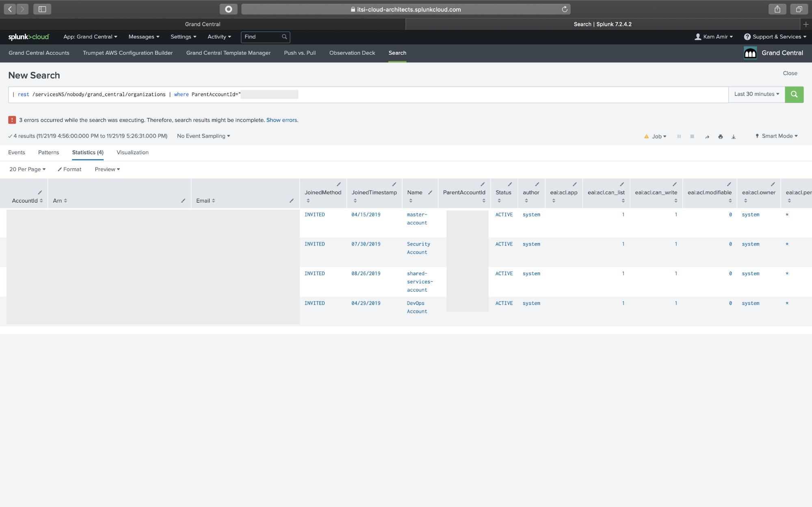Open the Smart Mode dropdown
The image size is (812, 507).
point(776,136)
